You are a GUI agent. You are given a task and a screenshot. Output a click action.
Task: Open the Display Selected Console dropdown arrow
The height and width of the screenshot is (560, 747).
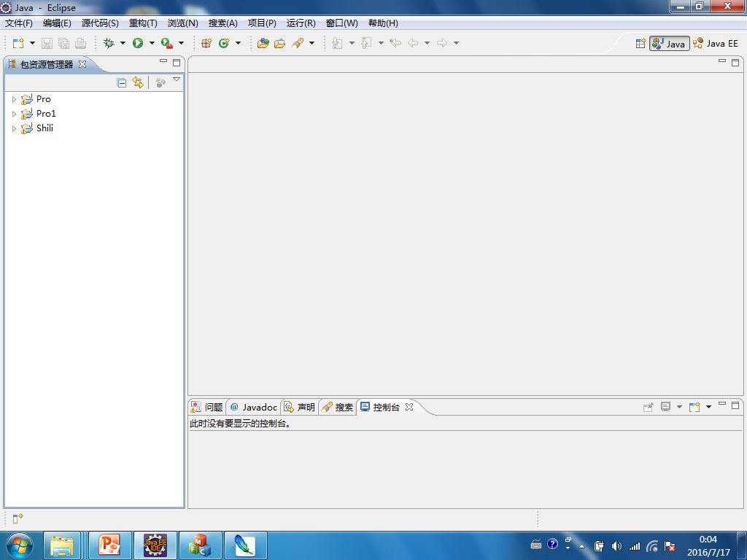[x=679, y=407]
